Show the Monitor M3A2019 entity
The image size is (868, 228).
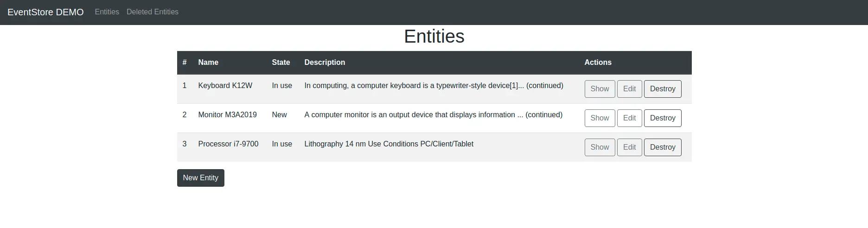pyautogui.click(x=600, y=118)
